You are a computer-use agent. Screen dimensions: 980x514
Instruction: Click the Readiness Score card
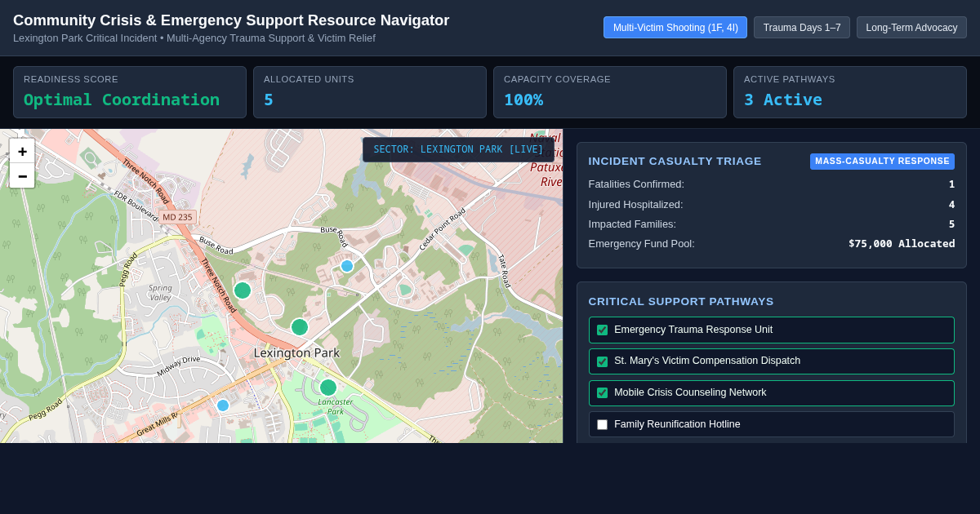tap(130, 92)
